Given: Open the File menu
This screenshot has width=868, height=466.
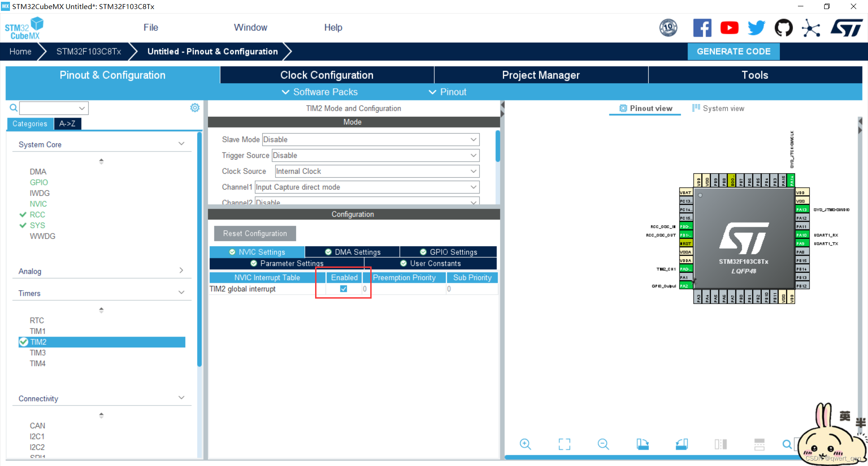Looking at the screenshot, I should (x=151, y=28).
